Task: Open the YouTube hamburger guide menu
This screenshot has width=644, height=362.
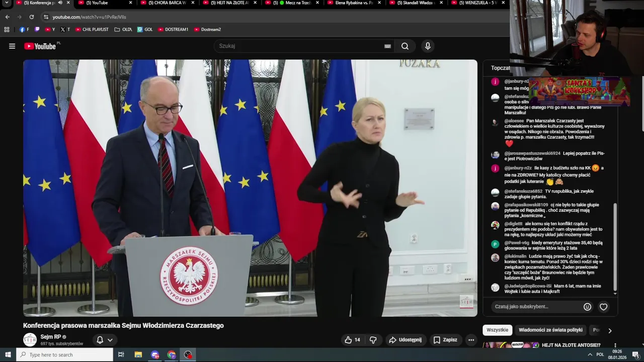Action: 12,46
